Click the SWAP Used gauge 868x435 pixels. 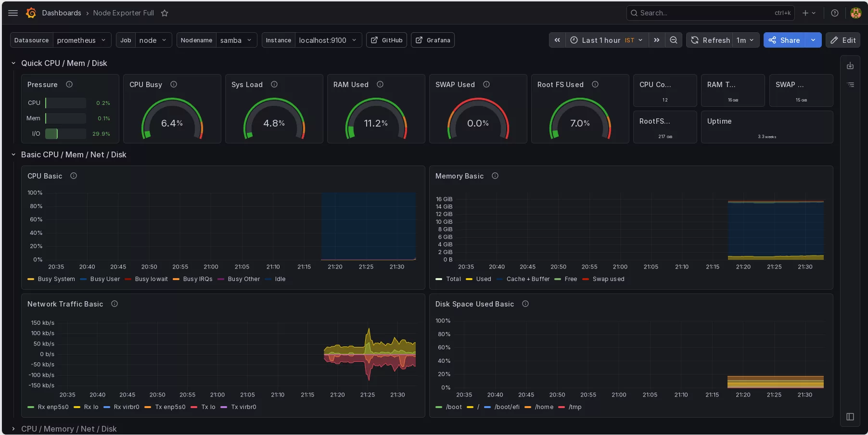pos(478,119)
